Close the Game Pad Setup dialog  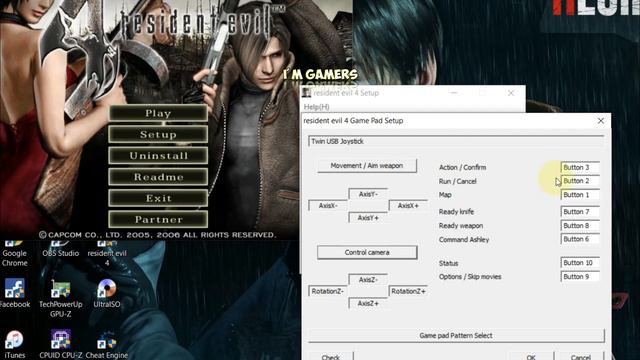tap(600, 121)
